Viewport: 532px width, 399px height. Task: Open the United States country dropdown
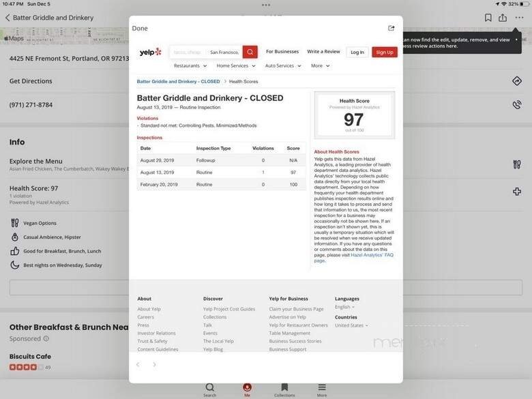click(x=351, y=325)
